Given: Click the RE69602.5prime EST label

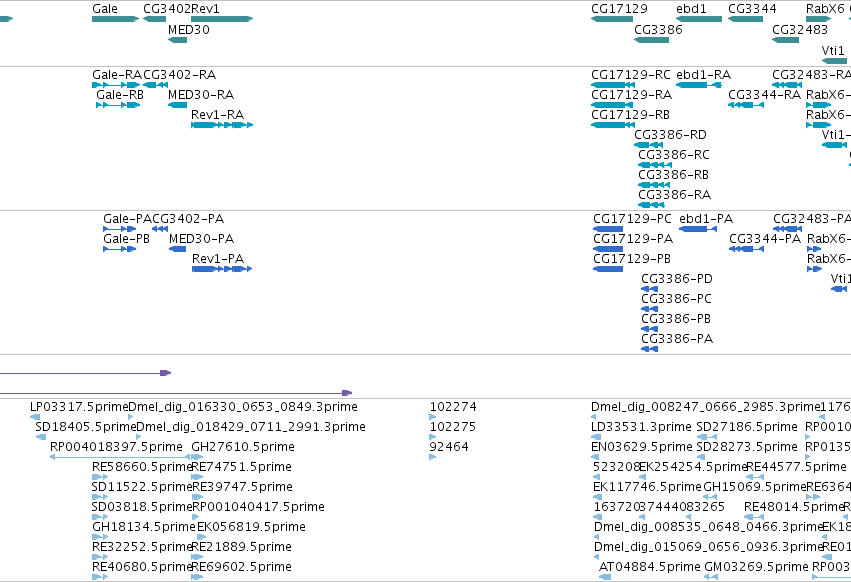Looking at the screenshot, I should [242, 567].
